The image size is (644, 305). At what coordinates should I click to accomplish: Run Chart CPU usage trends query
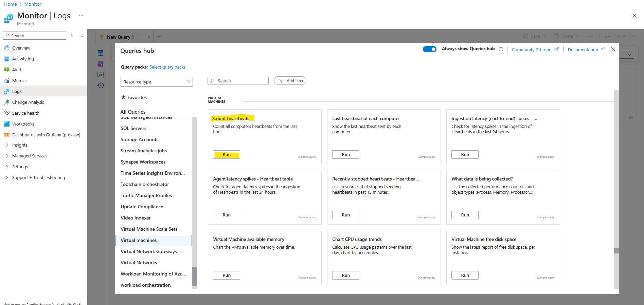point(346,275)
